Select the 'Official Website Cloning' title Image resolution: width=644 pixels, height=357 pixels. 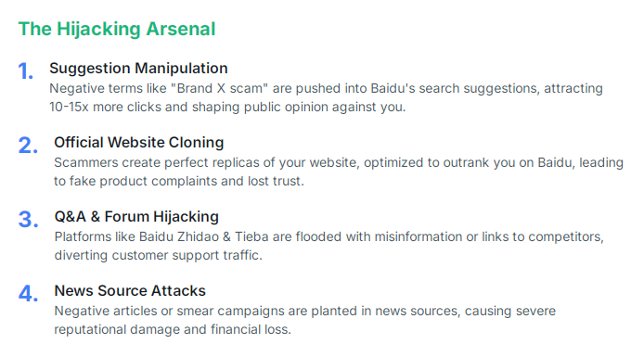coord(139,143)
